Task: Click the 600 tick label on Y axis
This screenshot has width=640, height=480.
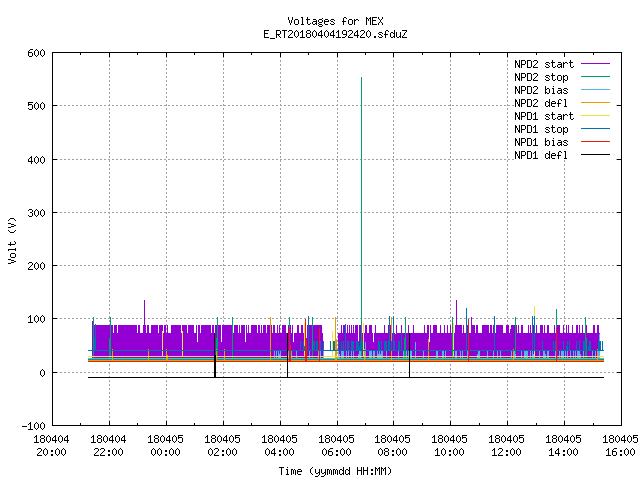Action: click(36, 53)
